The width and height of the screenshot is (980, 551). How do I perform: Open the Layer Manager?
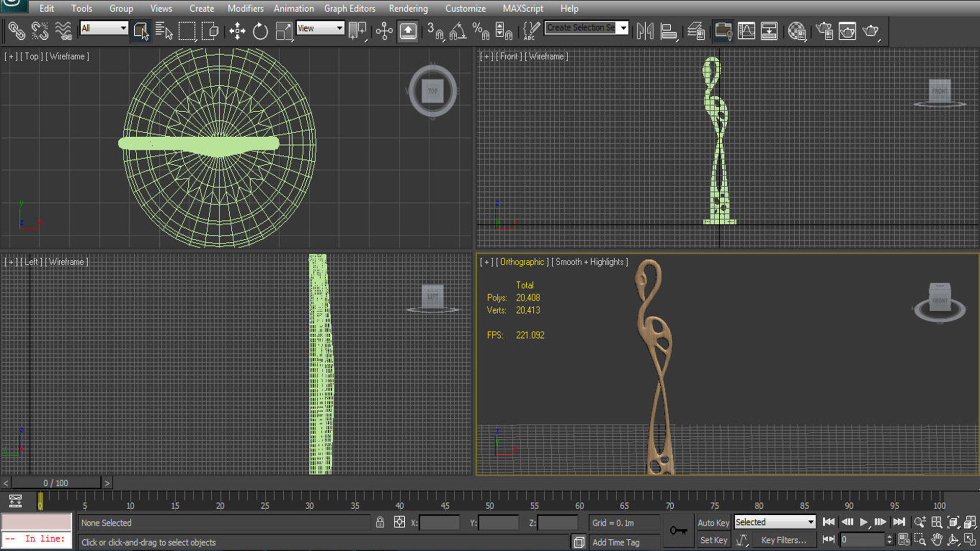pos(696,31)
